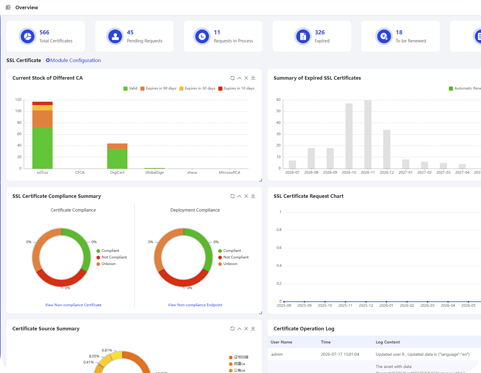Collapse the SSL Certificate Compliance Summary panel
The width and height of the screenshot is (481, 373).
(239, 196)
